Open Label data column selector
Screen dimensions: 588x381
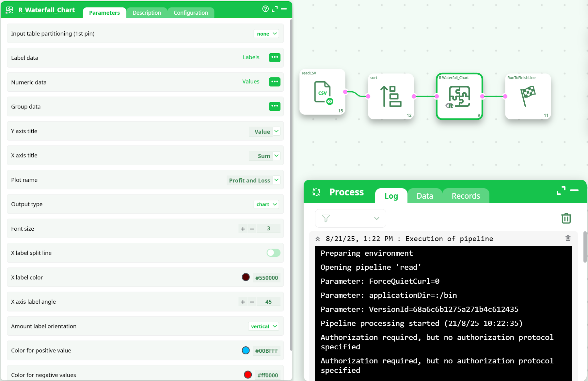(x=275, y=57)
